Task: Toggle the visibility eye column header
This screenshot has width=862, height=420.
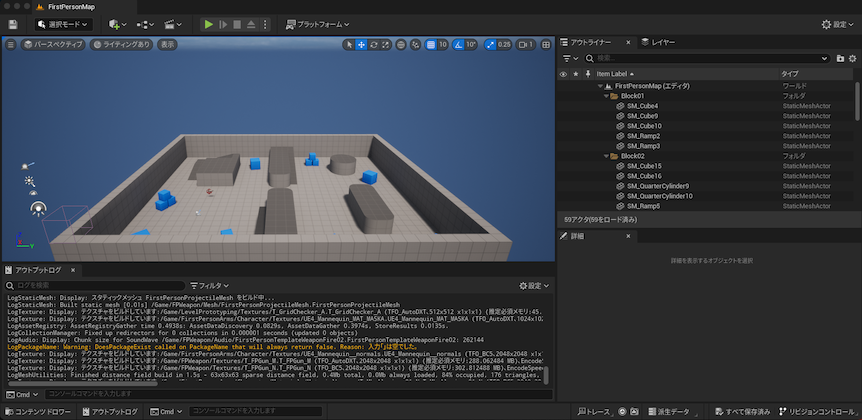Action: (563, 74)
